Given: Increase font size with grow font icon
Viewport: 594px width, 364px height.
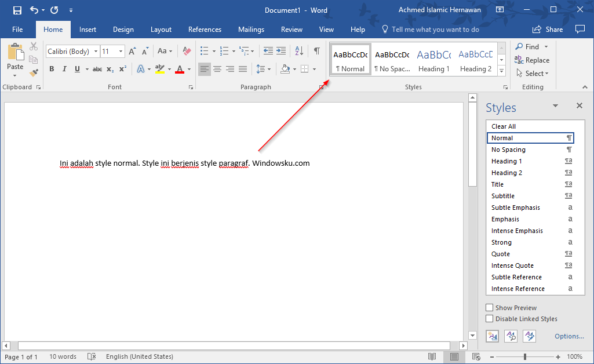Looking at the screenshot, I should (132, 51).
